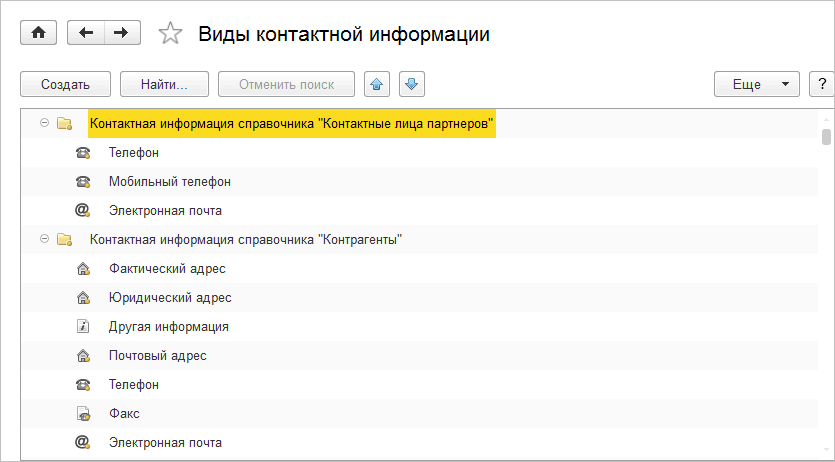
Task: Select Юридический адрес row
Action: point(170,298)
